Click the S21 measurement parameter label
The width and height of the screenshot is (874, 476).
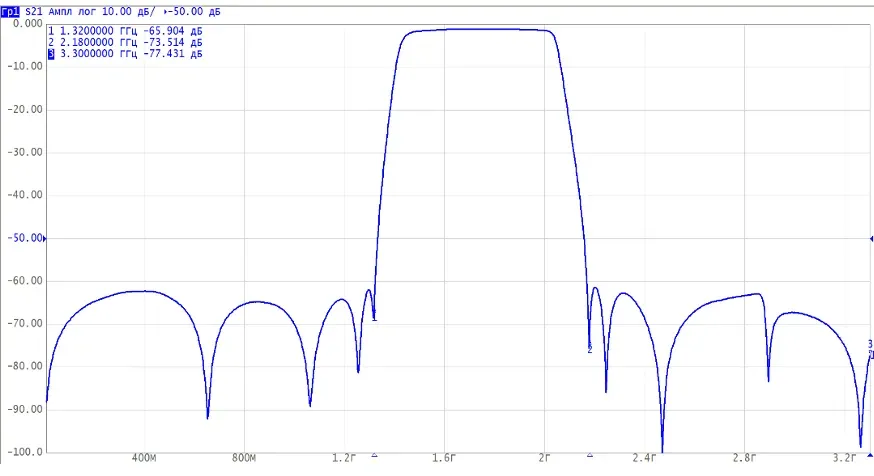tap(34, 12)
